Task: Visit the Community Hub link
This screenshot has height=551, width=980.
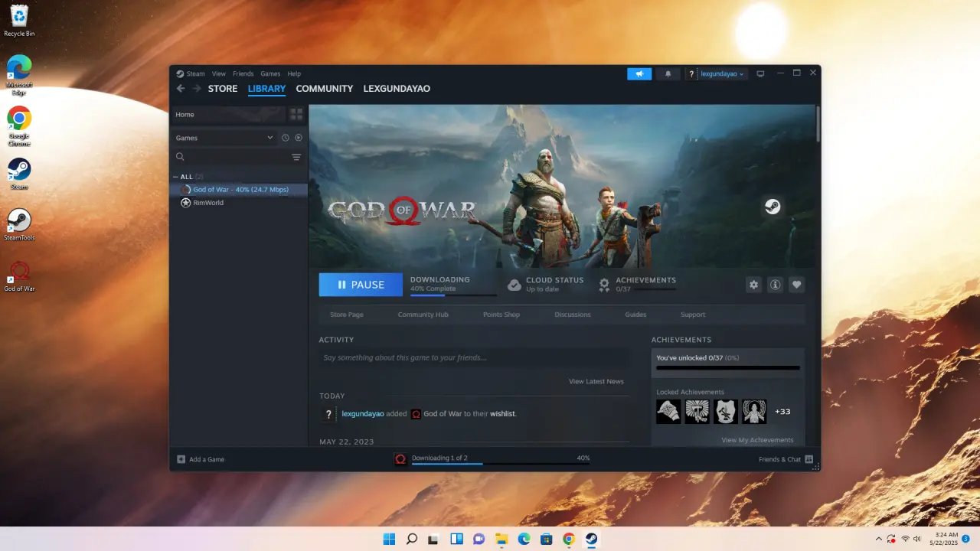Action: click(423, 315)
